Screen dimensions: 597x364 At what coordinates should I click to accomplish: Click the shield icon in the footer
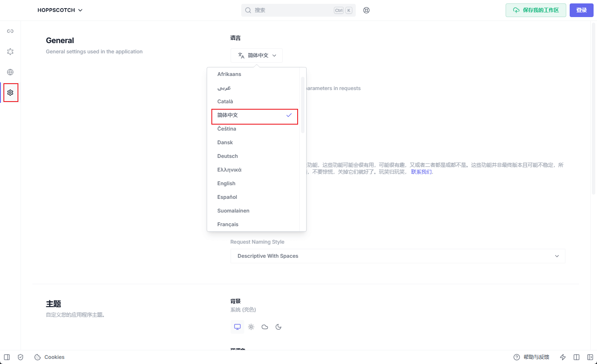pyautogui.click(x=20, y=357)
